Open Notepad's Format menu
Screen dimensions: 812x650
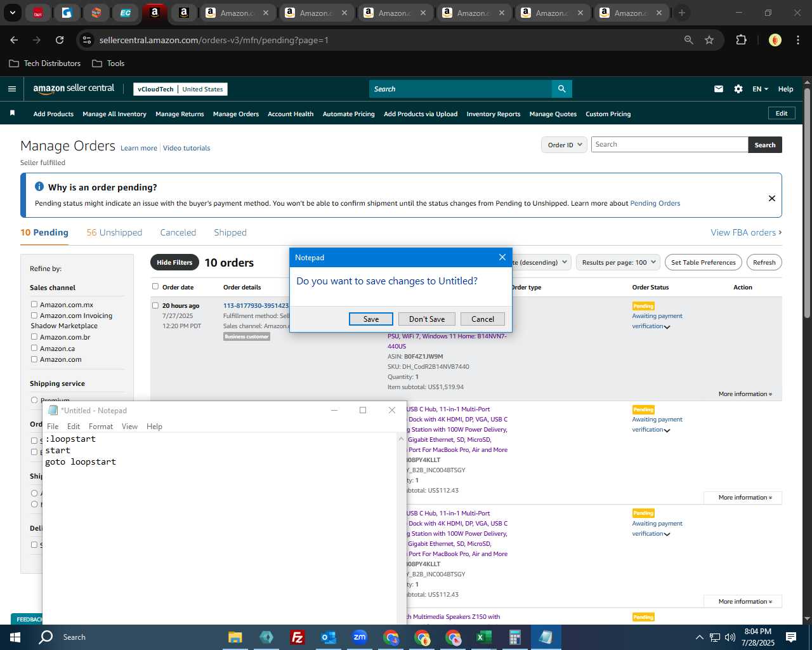tap(101, 427)
